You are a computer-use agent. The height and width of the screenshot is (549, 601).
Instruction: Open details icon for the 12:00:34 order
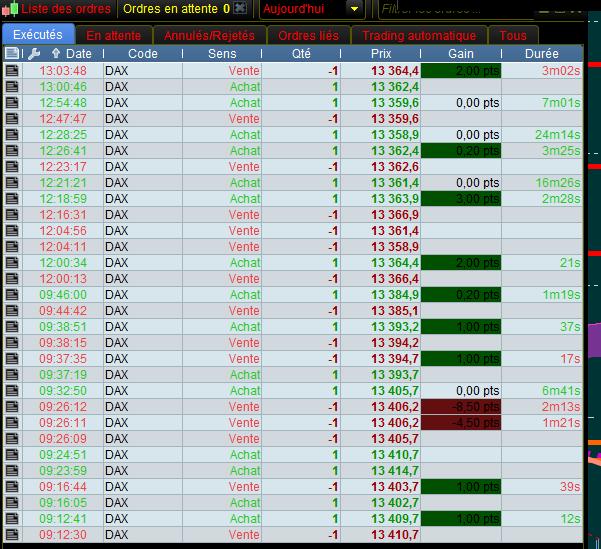pos(12,263)
